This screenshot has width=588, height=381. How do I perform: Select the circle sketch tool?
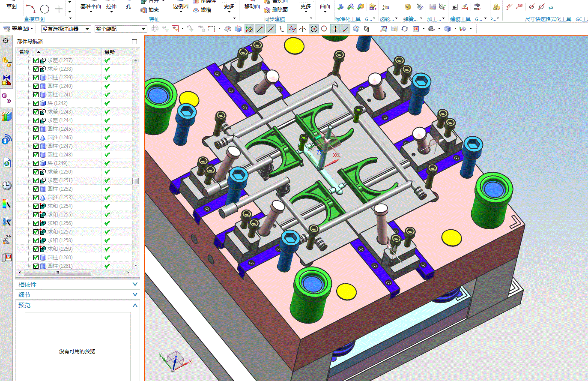[45, 9]
